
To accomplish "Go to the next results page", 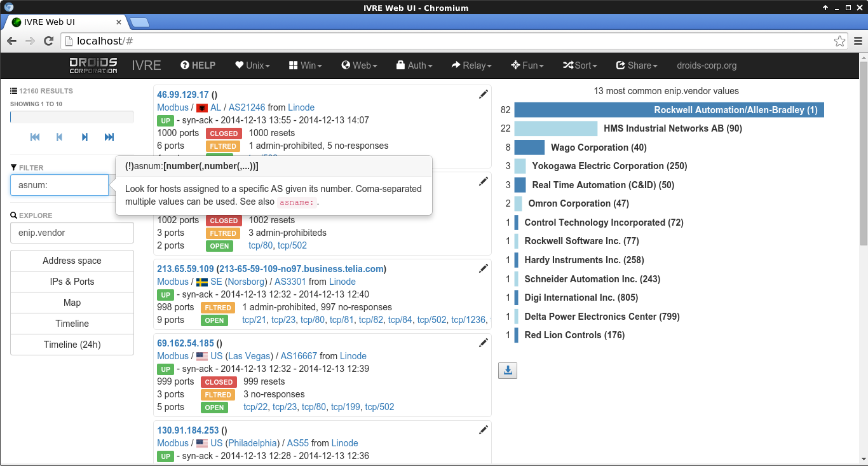I will point(85,137).
